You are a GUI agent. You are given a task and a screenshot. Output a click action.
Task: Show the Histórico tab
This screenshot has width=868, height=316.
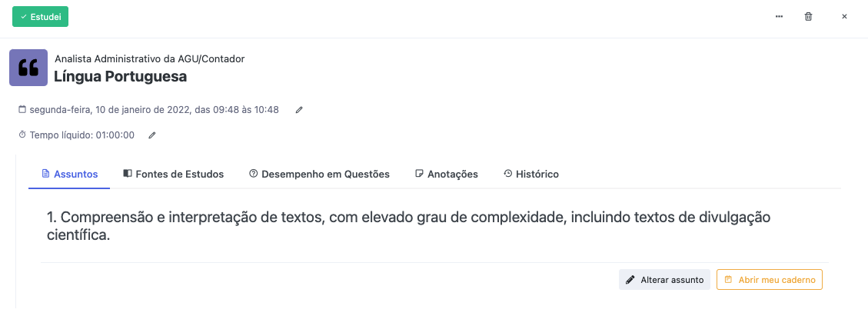pyautogui.click(x=531, y=175)
